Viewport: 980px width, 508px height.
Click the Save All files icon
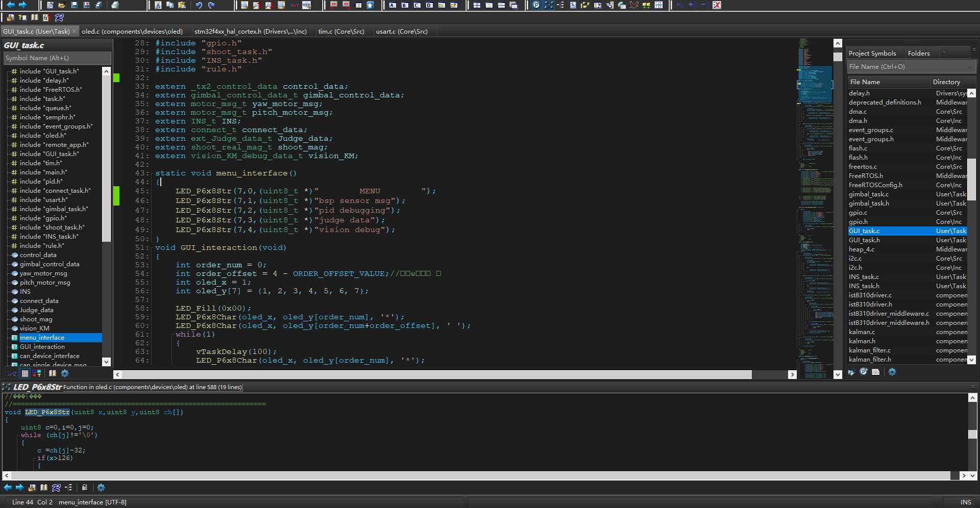(99, 5)
